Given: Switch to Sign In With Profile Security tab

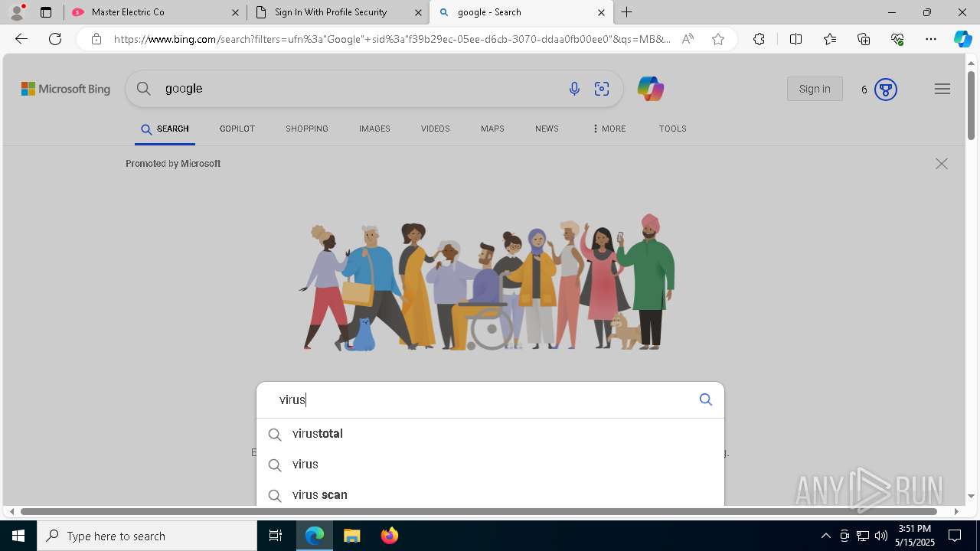Looking at the screenshot, I should [x=338, y=12].
